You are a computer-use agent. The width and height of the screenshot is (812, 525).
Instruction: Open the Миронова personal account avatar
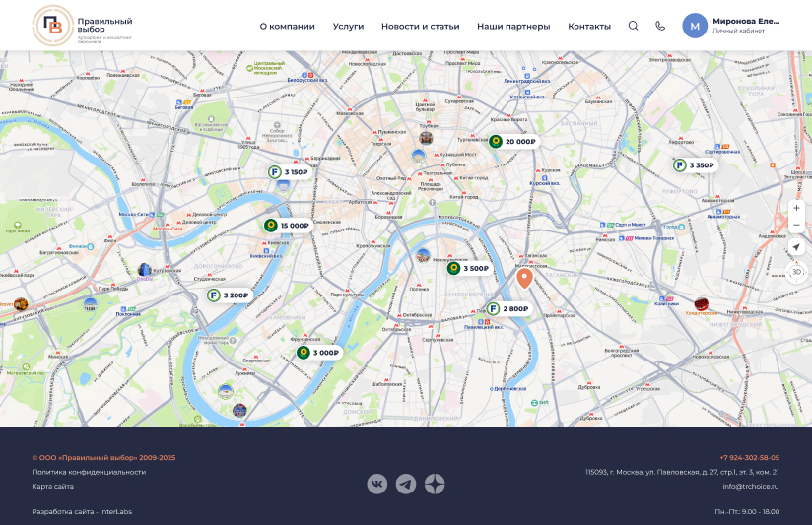point(695,26)
